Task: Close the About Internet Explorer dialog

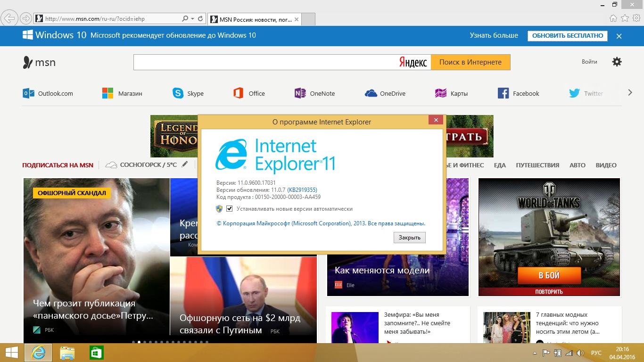Action: click(x=436, y=120)
